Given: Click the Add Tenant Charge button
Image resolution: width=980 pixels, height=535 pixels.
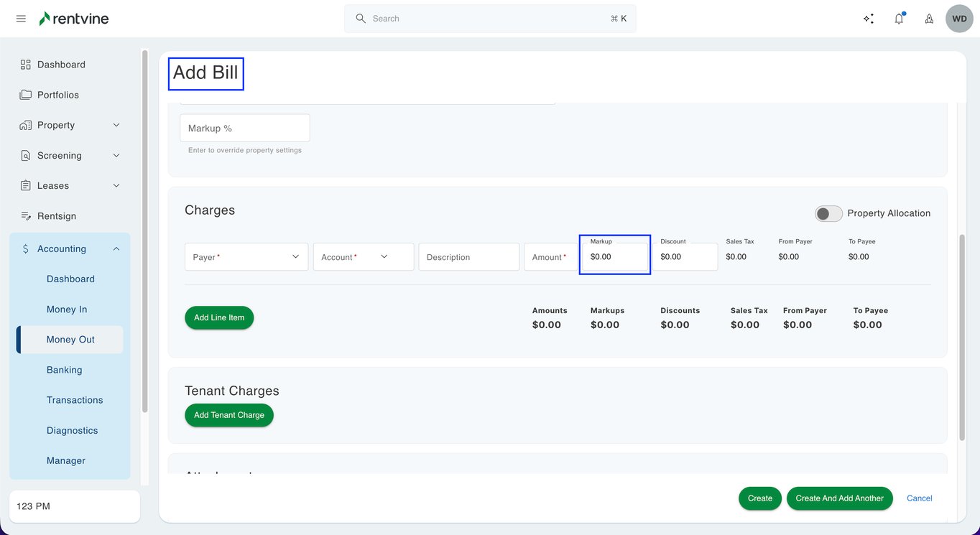Looking at the screenshot, I should [229, 415].
